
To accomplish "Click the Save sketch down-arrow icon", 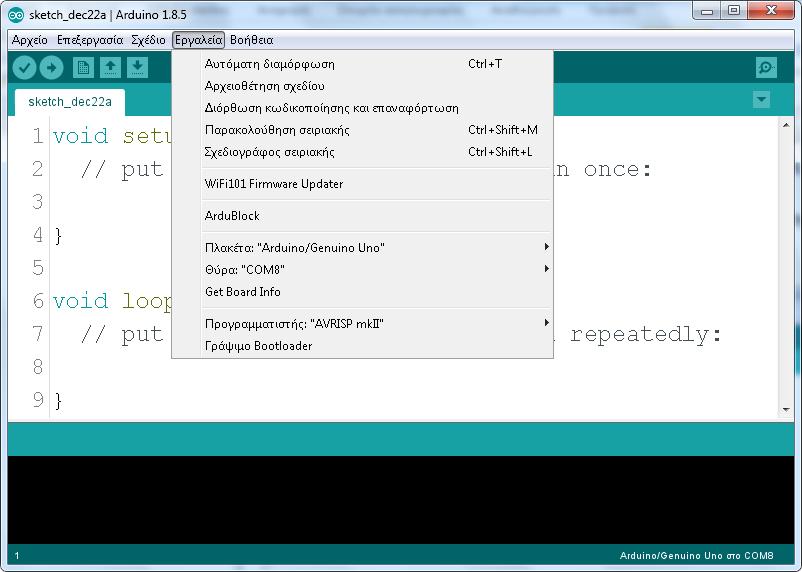I will click(x=138, y=68).
